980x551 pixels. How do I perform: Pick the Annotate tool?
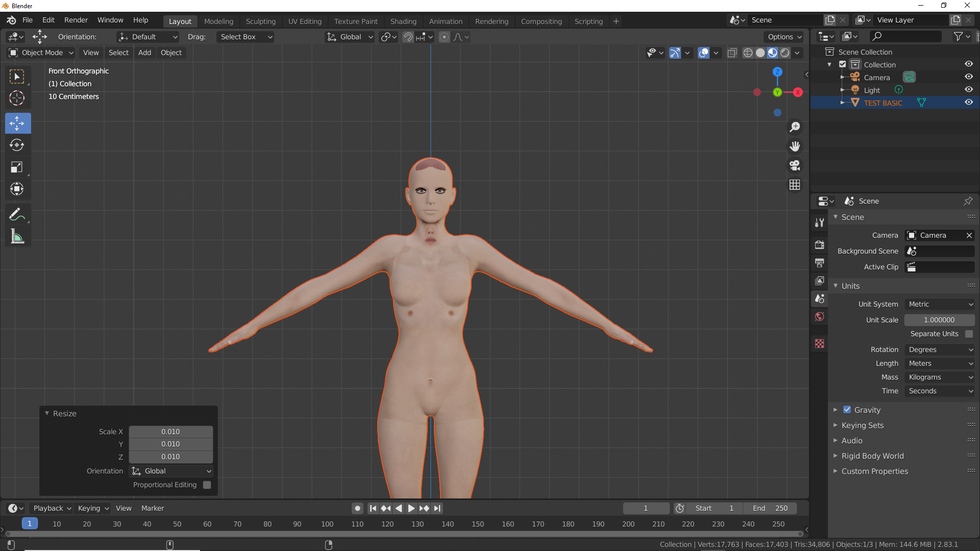click(x=17, y=214)
